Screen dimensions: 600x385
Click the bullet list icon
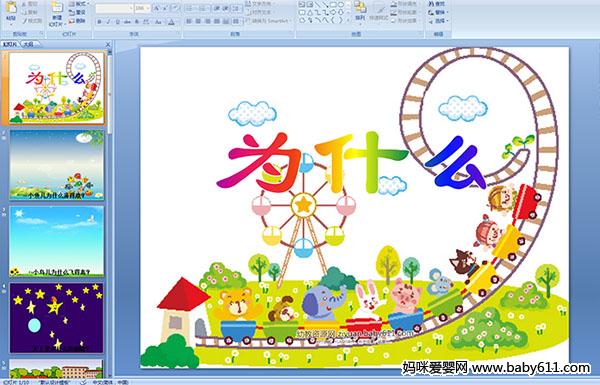(x=190, y=8)
